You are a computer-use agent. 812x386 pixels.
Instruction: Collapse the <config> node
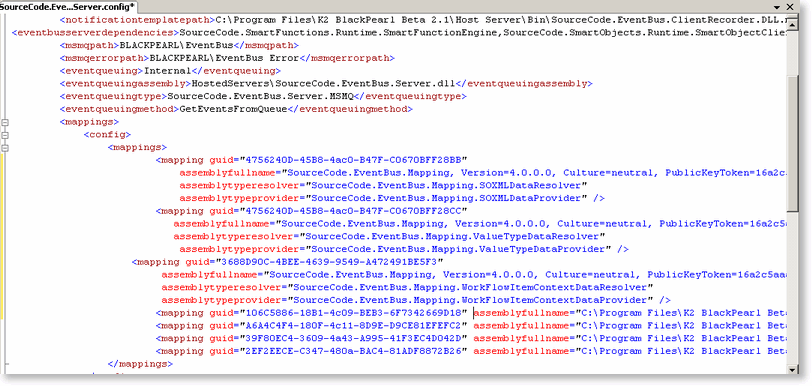(5, 135)
